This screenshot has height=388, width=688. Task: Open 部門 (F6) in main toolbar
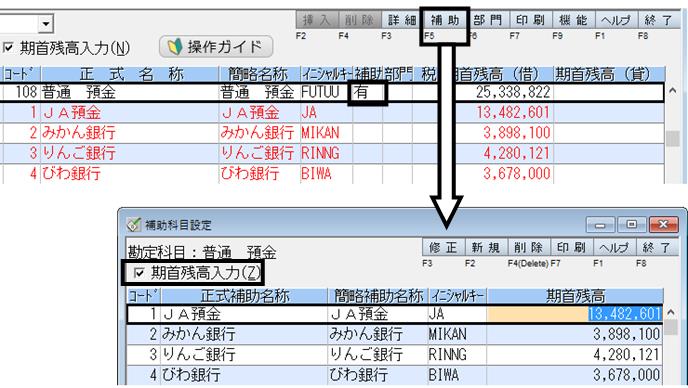coord(487,20)
